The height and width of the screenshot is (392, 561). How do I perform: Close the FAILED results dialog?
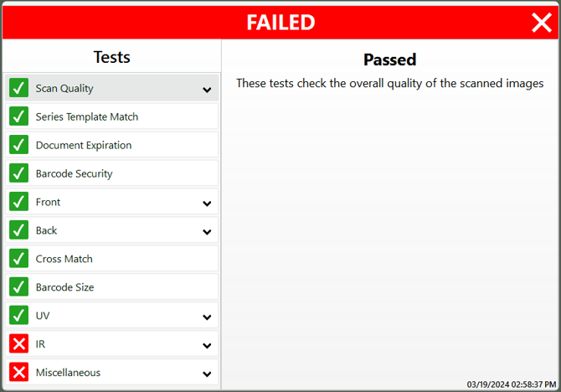click(541, 22)
